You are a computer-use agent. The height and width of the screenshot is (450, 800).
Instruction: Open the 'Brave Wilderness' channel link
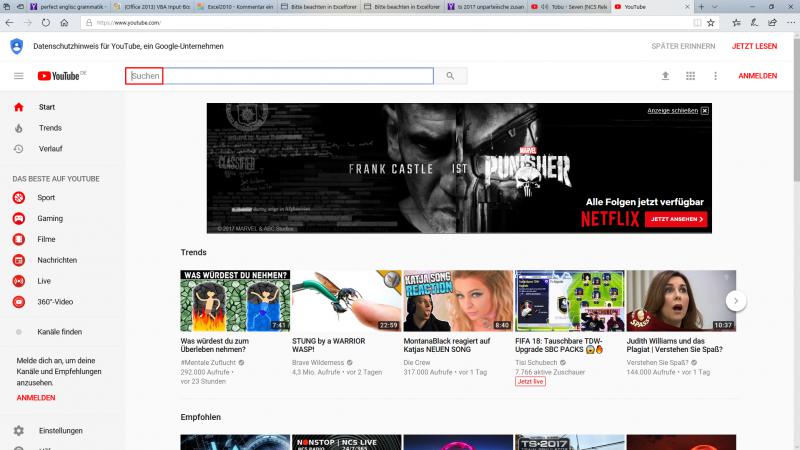coord(318,363)
